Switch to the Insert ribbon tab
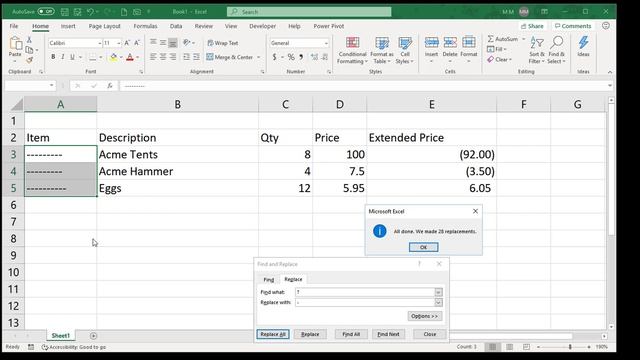Image resolution: width=640 pixels, height=360 pixels. pyautogui.click(x=68, y=26)
